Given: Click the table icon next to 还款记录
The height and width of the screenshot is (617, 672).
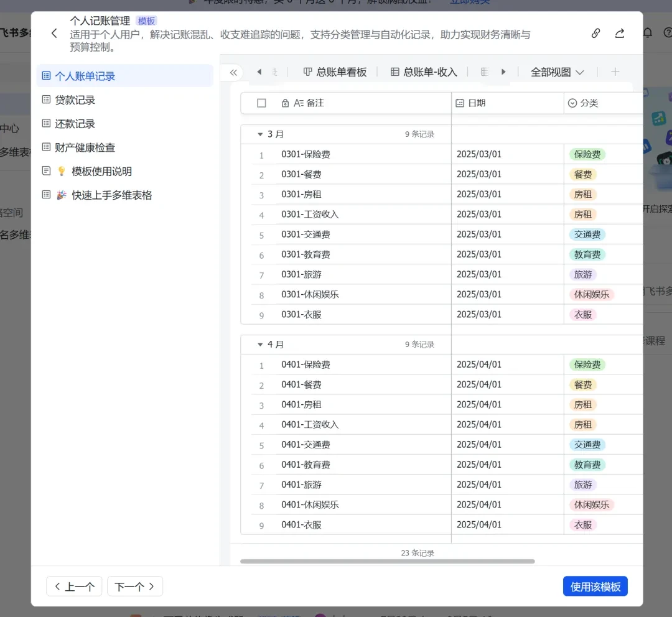Looking at the screenshot, I should coord(46,123).
